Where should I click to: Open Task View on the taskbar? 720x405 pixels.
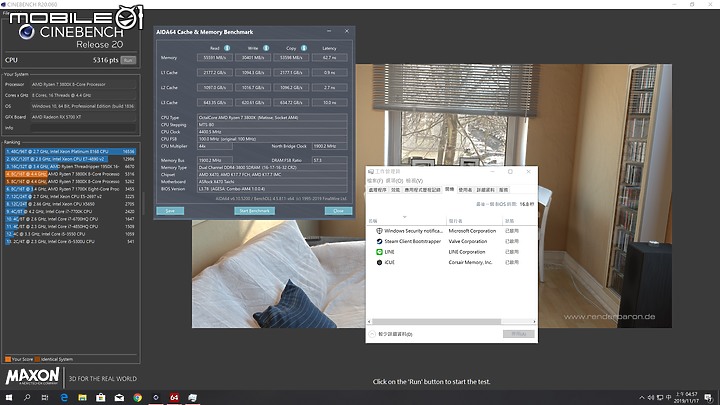click(45, 397)
